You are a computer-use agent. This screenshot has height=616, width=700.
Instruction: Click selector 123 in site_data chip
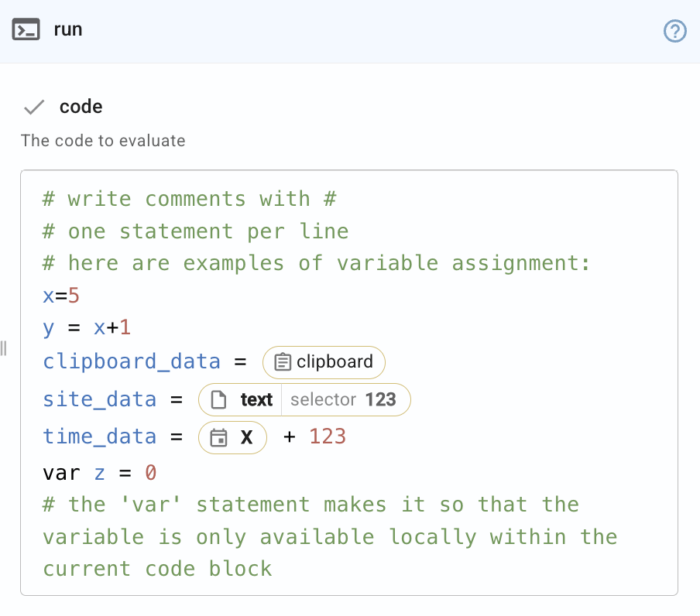click(x=343, y=400)
